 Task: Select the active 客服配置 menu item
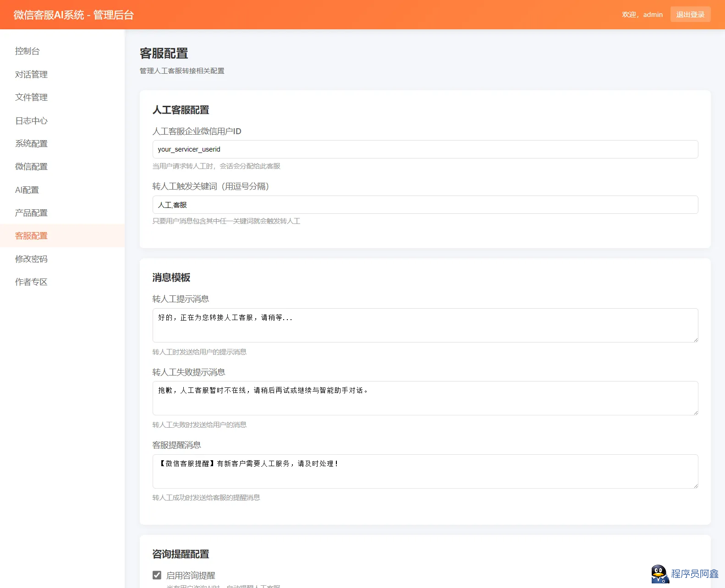tap(31, 236)
